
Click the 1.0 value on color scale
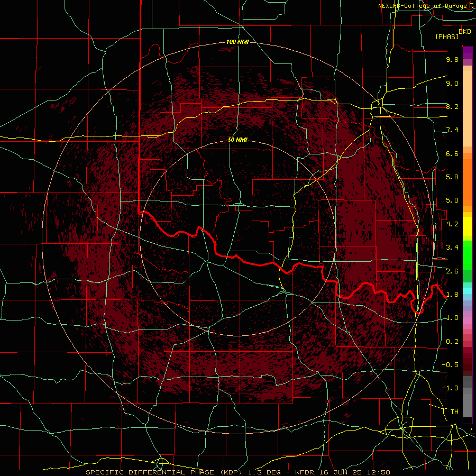(x=452, y=318)
